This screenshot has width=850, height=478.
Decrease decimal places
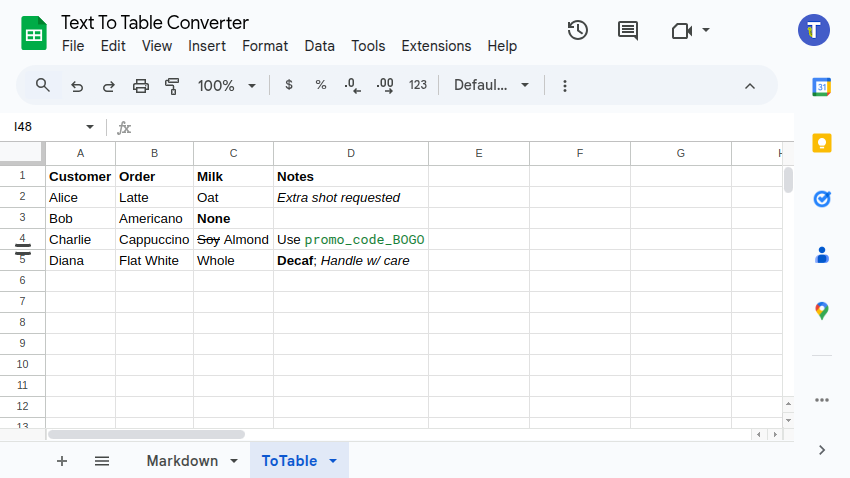pyautogui.click(x=352, y=86)
